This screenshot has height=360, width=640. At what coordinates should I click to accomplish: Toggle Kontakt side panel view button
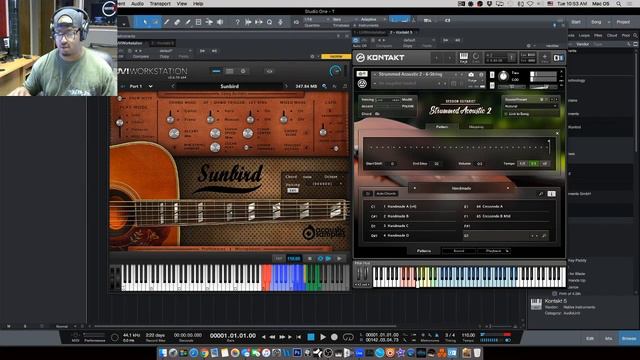(x=558, y=58)
